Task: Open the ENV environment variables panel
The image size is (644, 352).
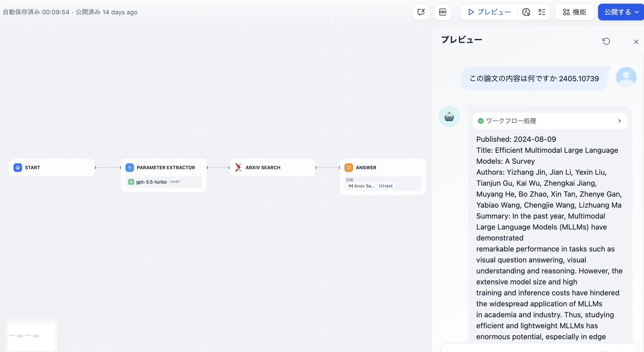Action: pyautogui.click(x=442, y=12)
